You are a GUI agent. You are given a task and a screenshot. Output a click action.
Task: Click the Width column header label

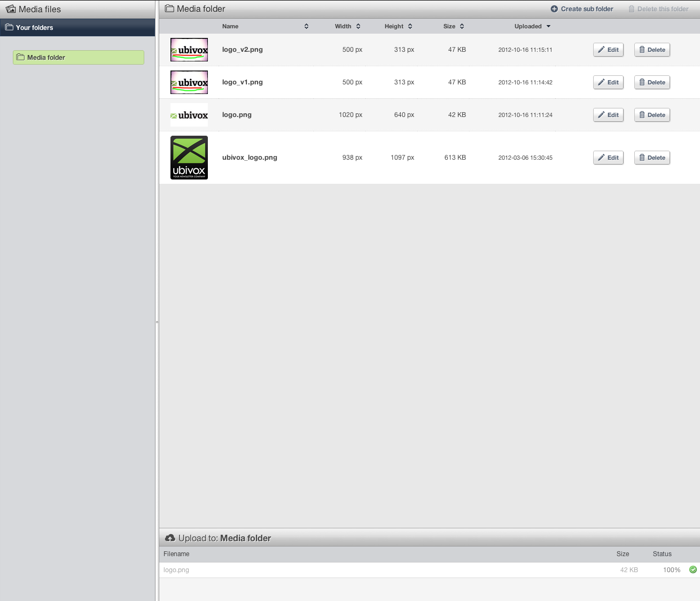[x=343, y=26]
